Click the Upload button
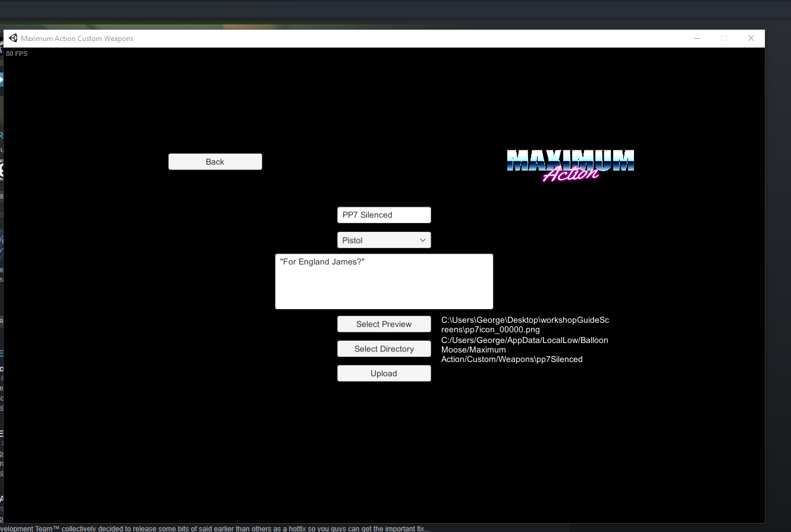The width and height of the screenshot is (791, 532). (x=384, y=373)
